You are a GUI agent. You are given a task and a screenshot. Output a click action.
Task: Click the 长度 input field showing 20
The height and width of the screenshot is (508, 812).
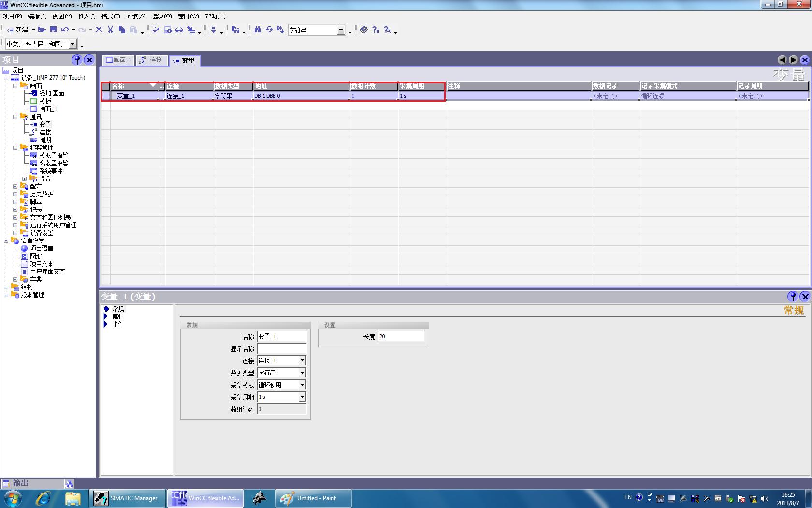(402, 336)
